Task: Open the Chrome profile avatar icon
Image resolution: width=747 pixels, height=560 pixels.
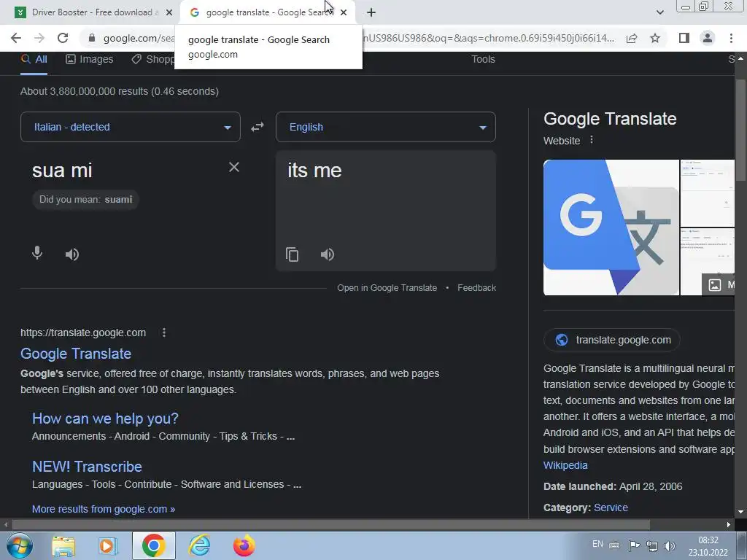Action: click(708, 38)
